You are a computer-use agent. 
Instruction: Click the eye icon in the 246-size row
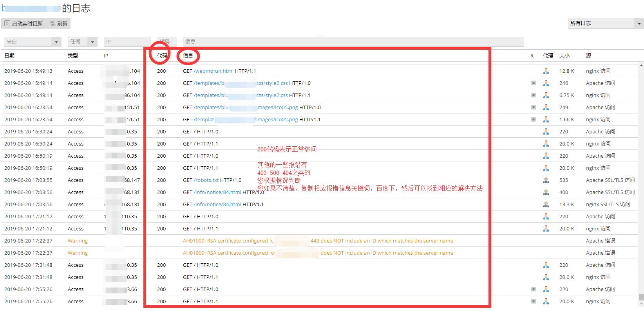pyautogui.click(x=533, y=83)
